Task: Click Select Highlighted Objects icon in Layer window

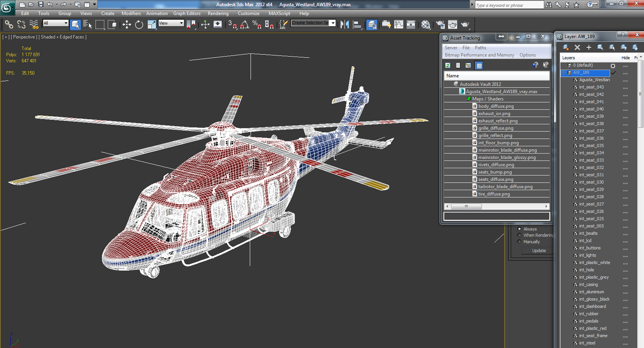Action: pyautogui.click(x=600, y=47)
